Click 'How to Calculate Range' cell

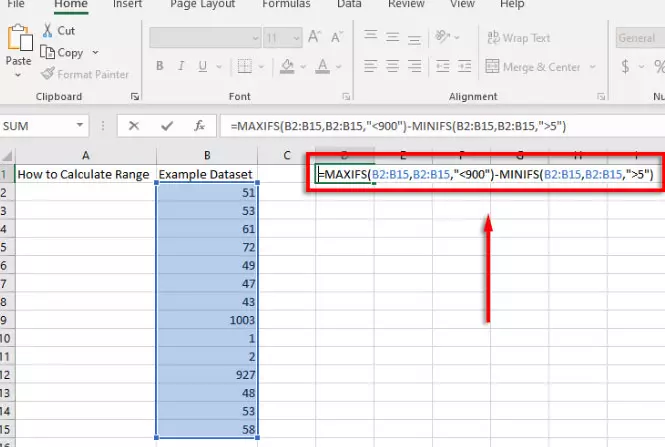[x=86, y=174]
